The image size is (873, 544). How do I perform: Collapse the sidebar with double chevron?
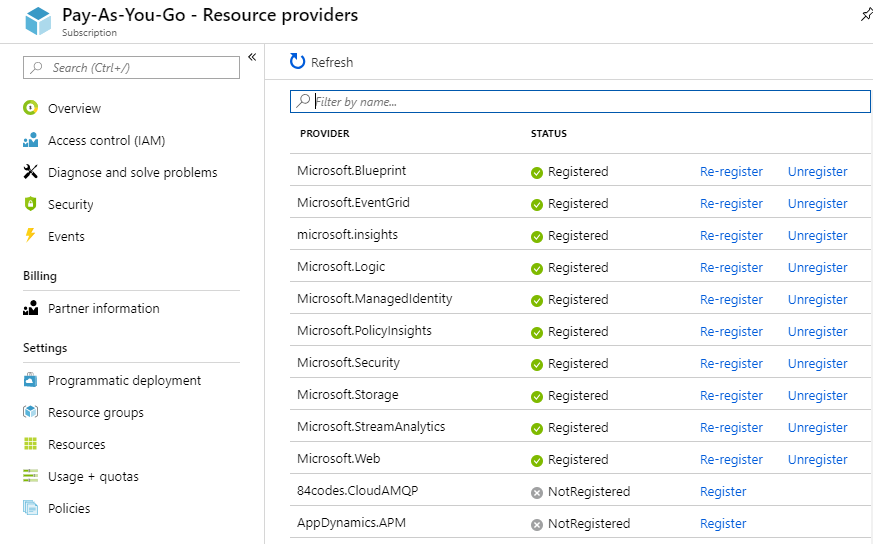pos(252,57)
